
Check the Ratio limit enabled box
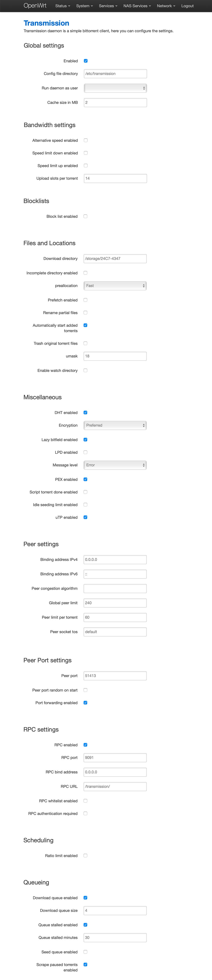pyautogui.click(x=85, y=855)
